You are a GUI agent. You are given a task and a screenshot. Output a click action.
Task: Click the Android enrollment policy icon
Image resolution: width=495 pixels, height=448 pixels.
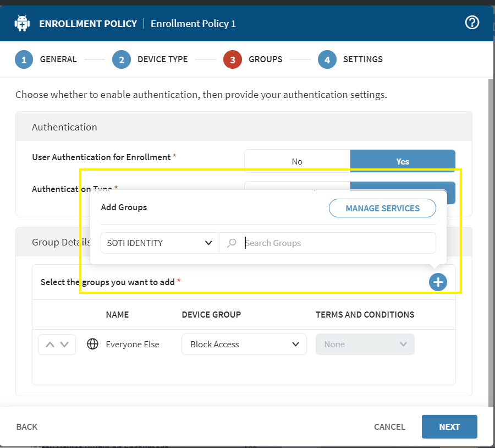(22, 24)
